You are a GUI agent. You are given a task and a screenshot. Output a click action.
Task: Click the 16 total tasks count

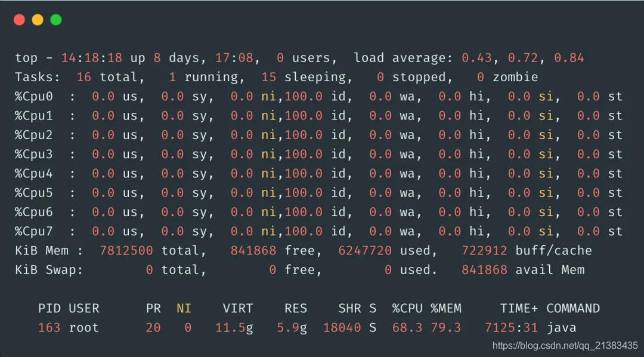(x=84, y=77)
